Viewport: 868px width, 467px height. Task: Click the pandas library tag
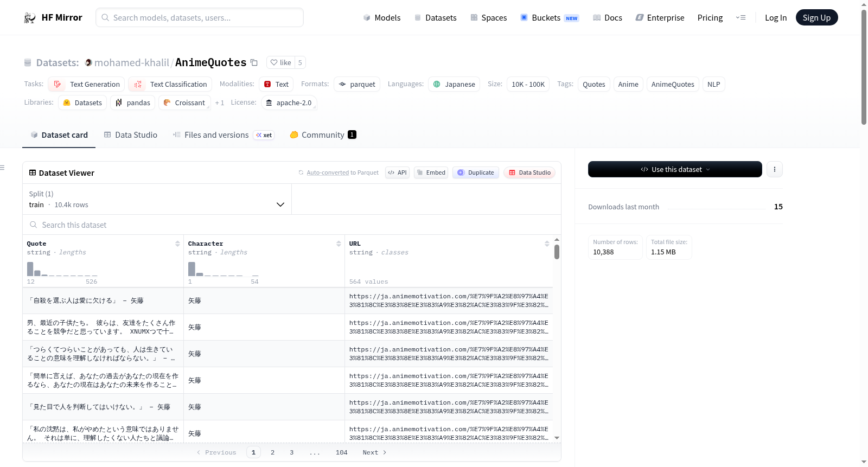coord(133,103)
